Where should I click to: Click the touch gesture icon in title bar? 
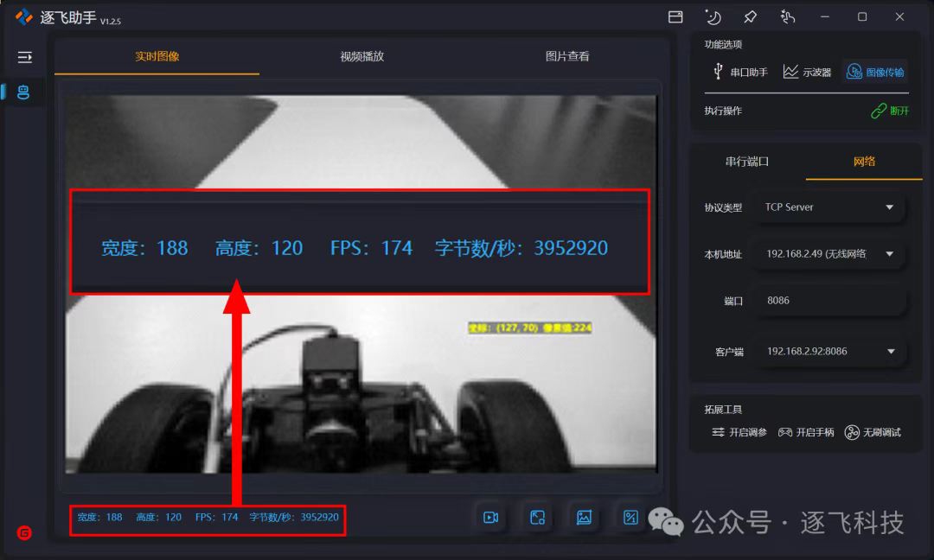[x=788, y=17]
